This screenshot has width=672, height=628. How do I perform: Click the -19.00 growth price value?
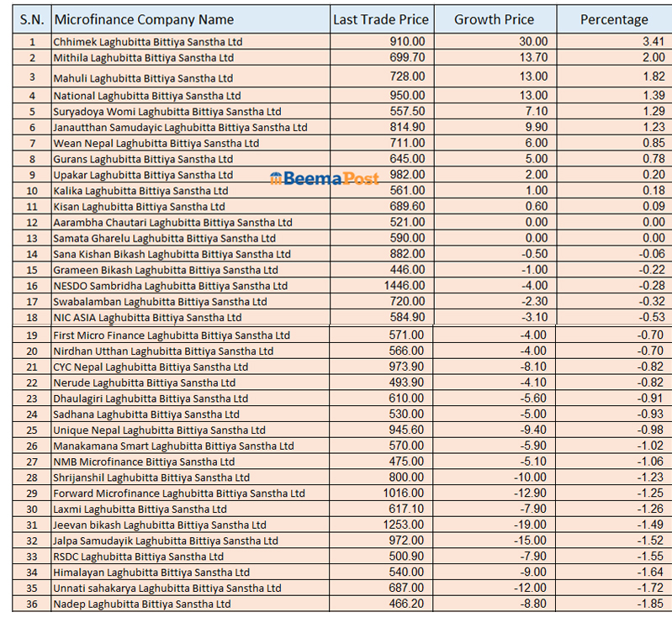click(x=530, y=525)
